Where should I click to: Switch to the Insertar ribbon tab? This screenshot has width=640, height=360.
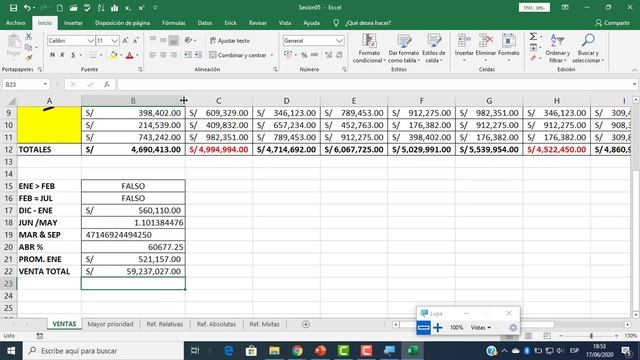tap(73, 23)
